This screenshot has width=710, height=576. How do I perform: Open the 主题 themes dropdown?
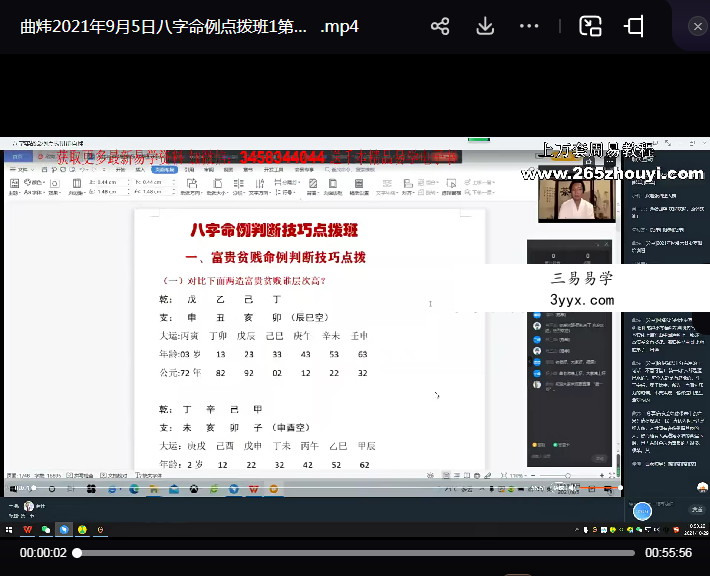pyautogui.click(x=14, y=187)
